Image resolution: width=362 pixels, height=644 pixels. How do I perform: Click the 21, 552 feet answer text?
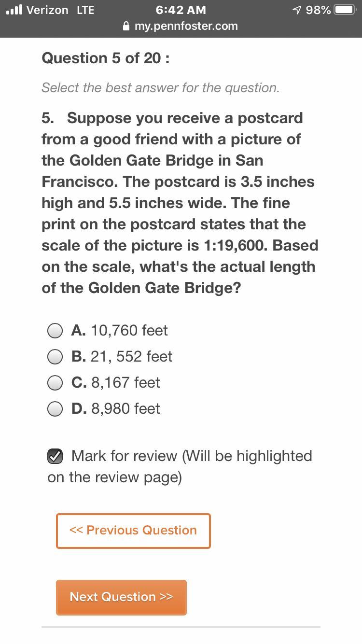(131, 357)
